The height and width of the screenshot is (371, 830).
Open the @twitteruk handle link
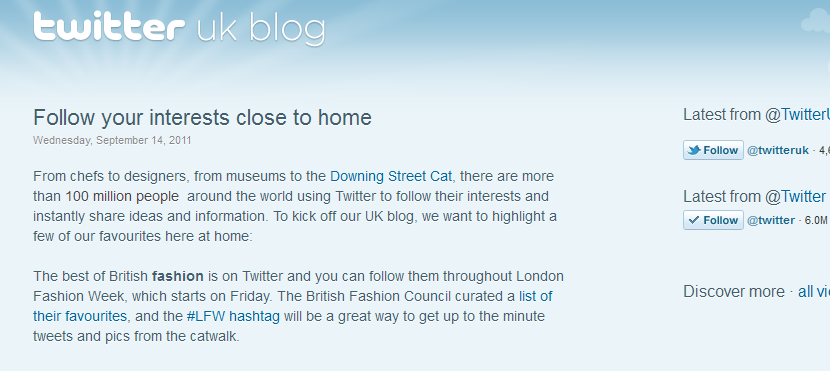click(x=778, y=150)
